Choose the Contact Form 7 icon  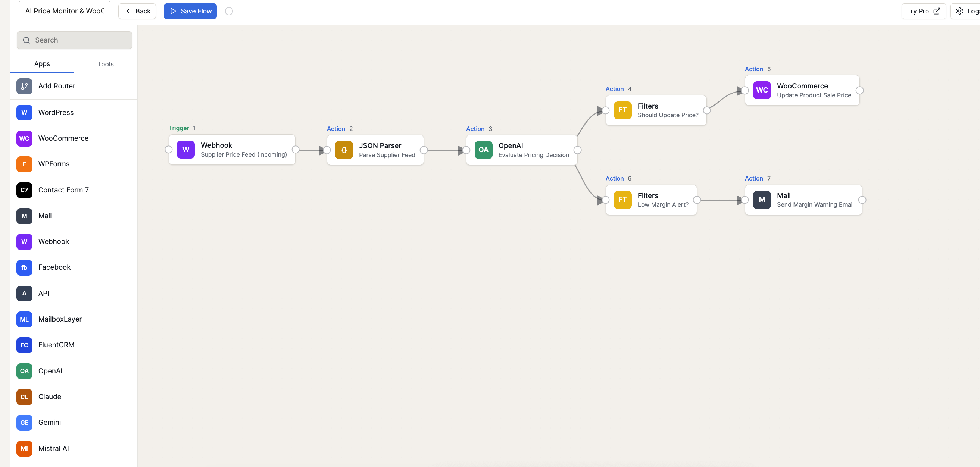tap(24, 190)
